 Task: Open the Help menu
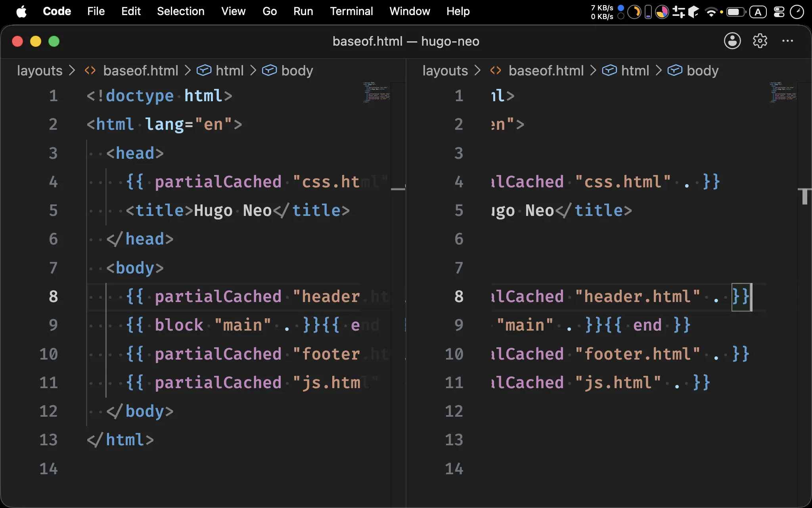458,11
